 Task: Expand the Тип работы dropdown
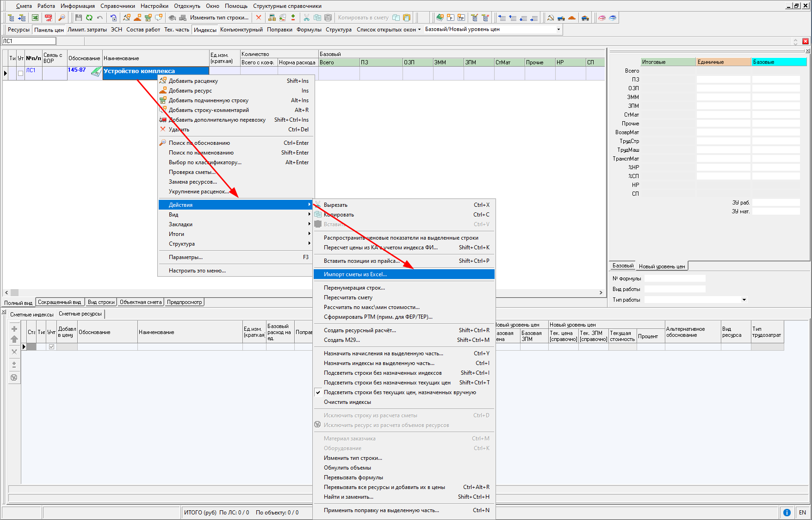[x=744, y=299]
